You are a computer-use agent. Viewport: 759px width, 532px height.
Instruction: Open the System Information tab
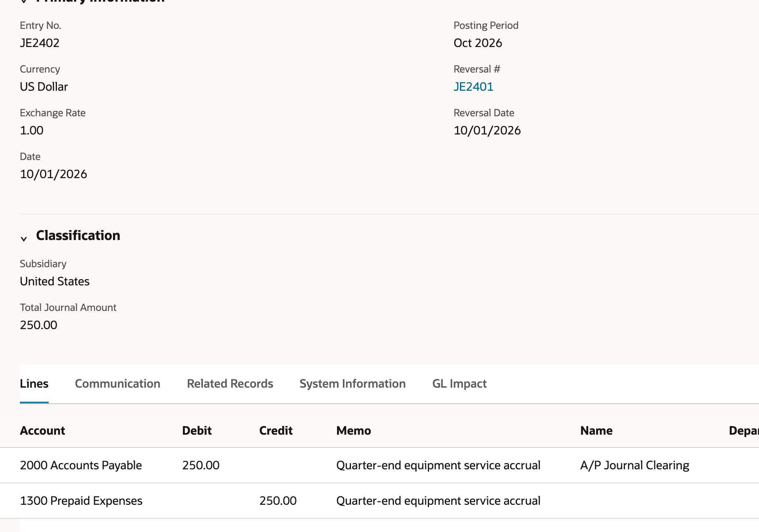pos(353,384)
